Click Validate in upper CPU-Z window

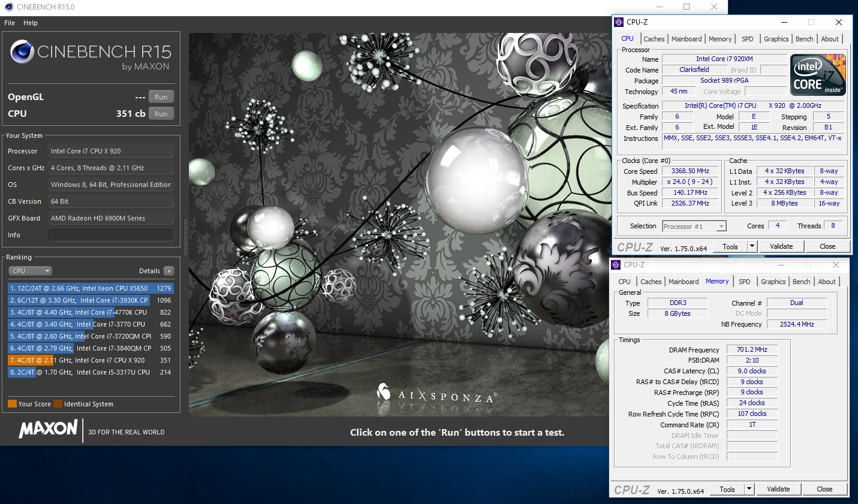pos(781,246)
